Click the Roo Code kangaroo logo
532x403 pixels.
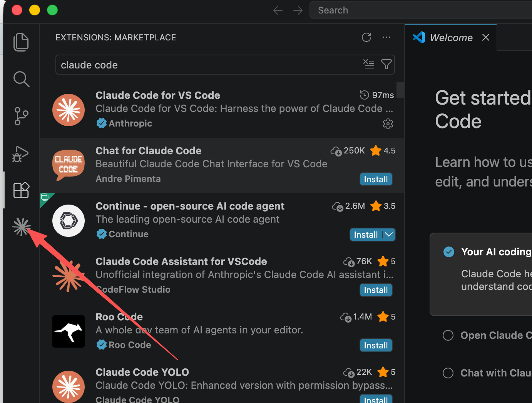tap(69, 331)
